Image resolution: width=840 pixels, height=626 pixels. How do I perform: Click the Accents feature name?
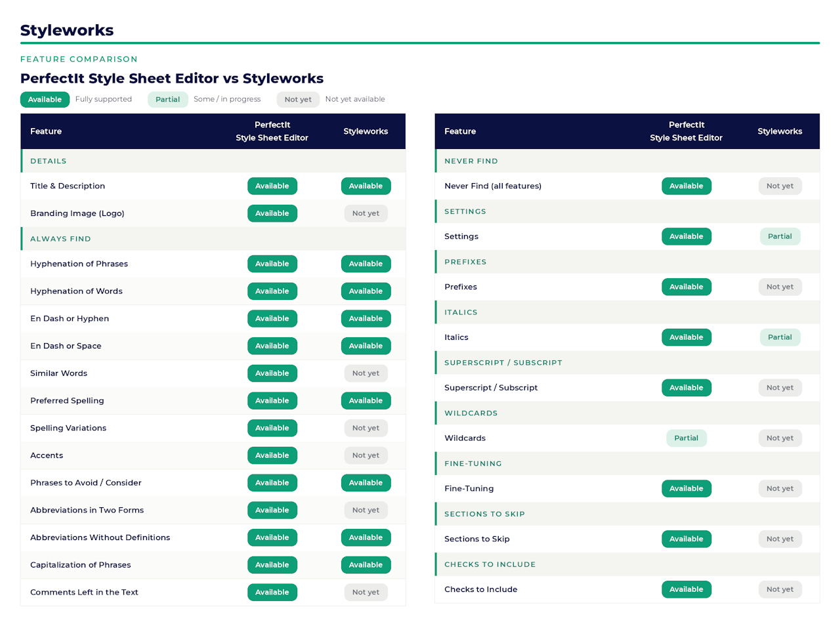pyautogui.click(x=47, y=455)
